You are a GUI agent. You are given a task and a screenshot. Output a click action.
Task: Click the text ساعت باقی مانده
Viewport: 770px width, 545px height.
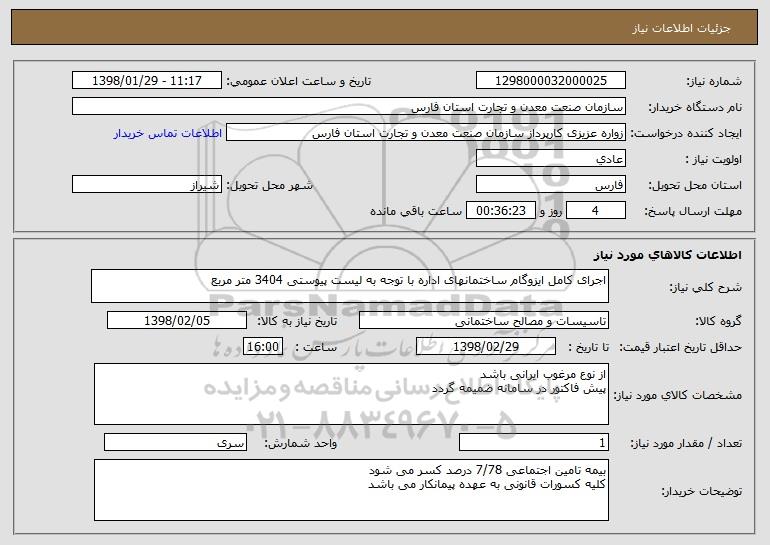point(416,211)
